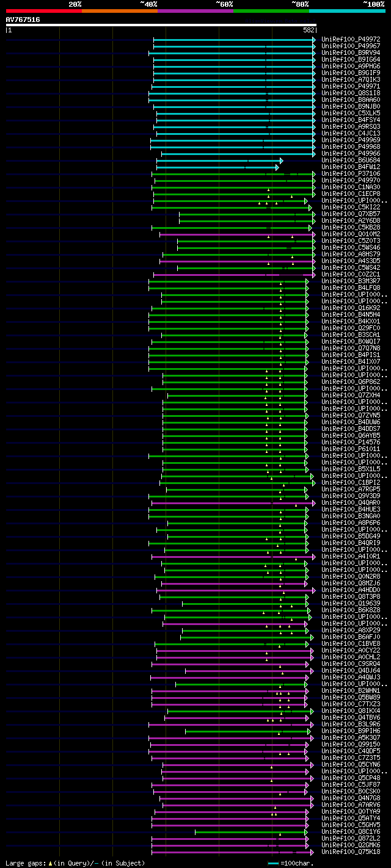Click UniRef100_Q8IKX4 label
The height and width of the screenshot is (868, 391).
click(351, 711)
